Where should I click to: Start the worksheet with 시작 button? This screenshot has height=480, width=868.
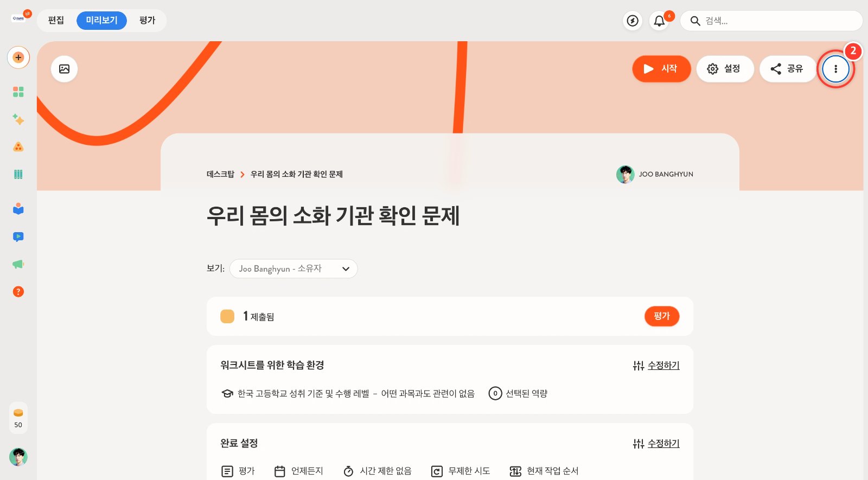[x=661, y=69]
